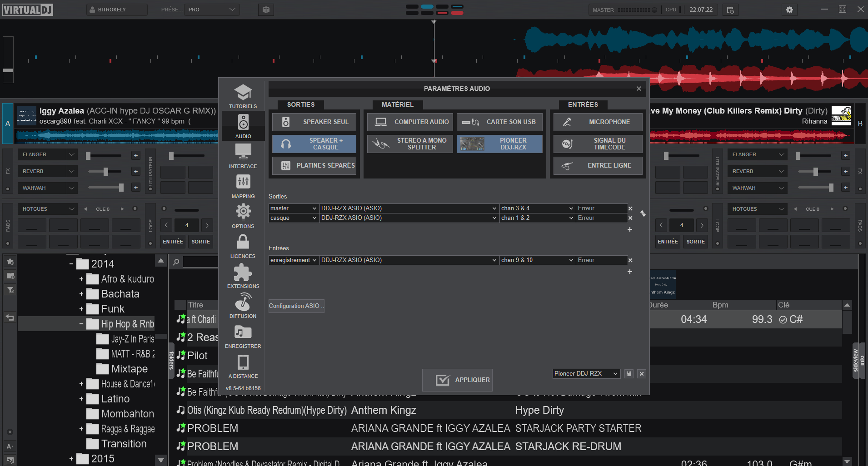
Task: Select Stereo a Mono Splitter option
Action: point(410,144)
